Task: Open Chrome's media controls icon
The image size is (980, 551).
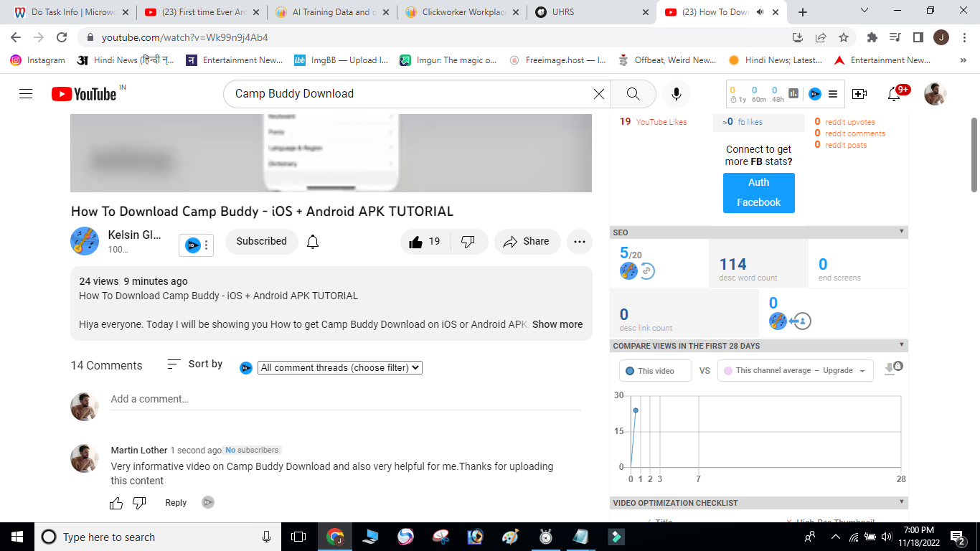Action: 895,37
